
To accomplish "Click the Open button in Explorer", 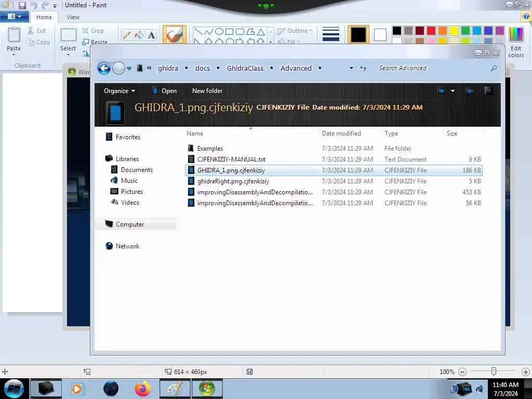I will (164, 91).
